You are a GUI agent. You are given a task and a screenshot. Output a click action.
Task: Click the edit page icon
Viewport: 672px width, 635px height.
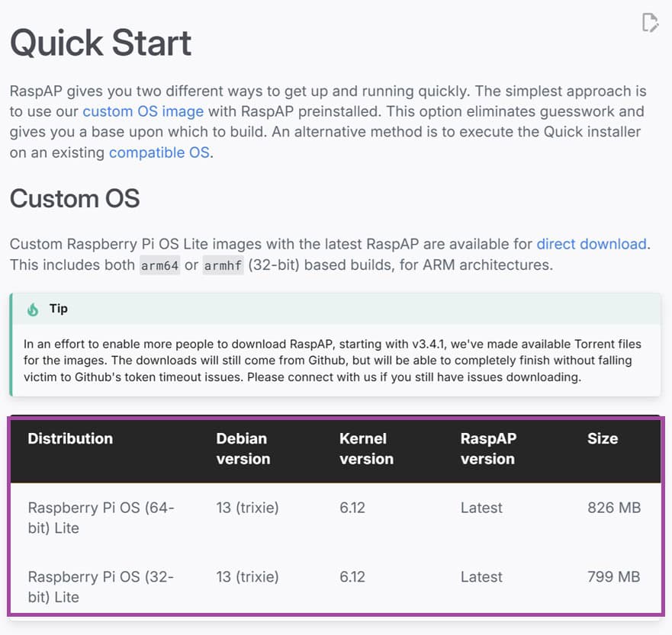(650, 23)
